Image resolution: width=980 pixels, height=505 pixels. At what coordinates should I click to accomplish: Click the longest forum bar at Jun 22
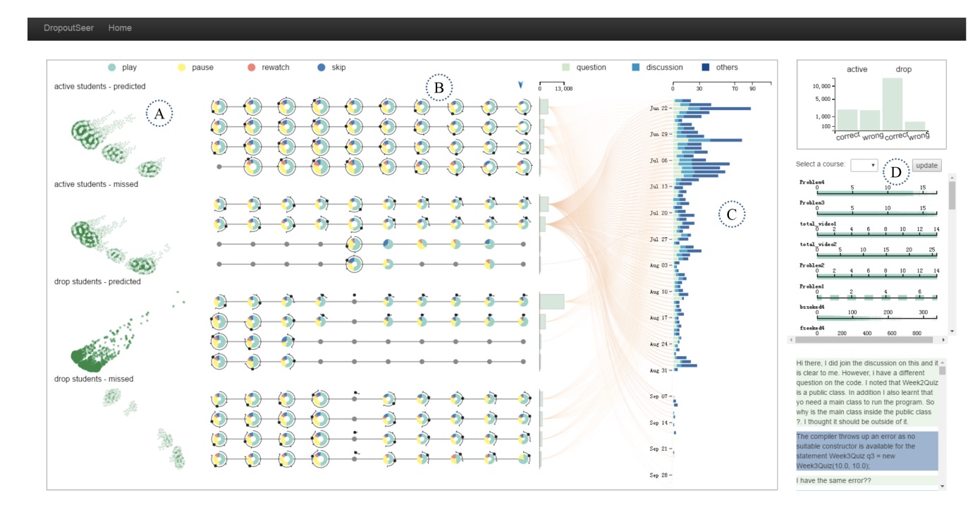point(712,109)
